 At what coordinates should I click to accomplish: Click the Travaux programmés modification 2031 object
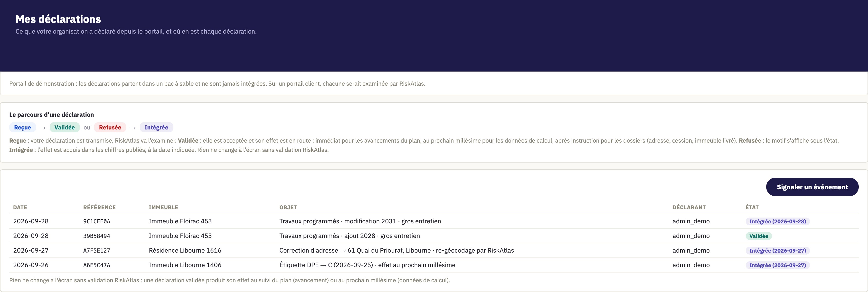360,221
